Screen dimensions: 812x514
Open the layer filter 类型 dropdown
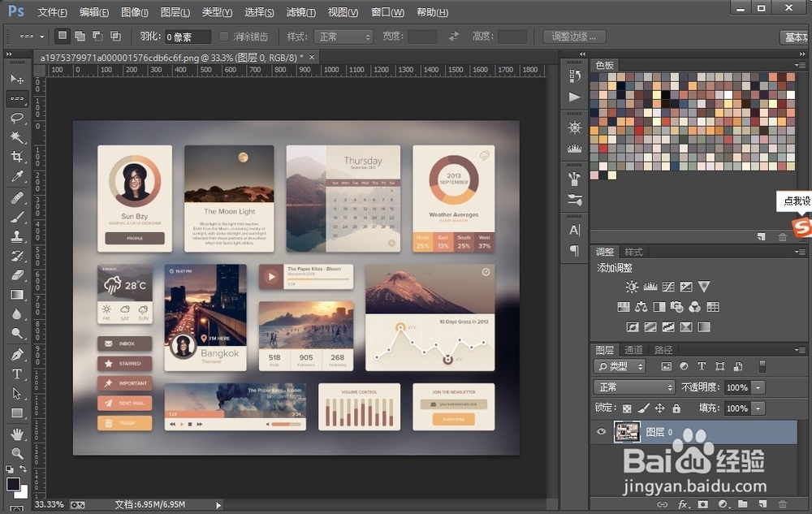pos(620,366)
